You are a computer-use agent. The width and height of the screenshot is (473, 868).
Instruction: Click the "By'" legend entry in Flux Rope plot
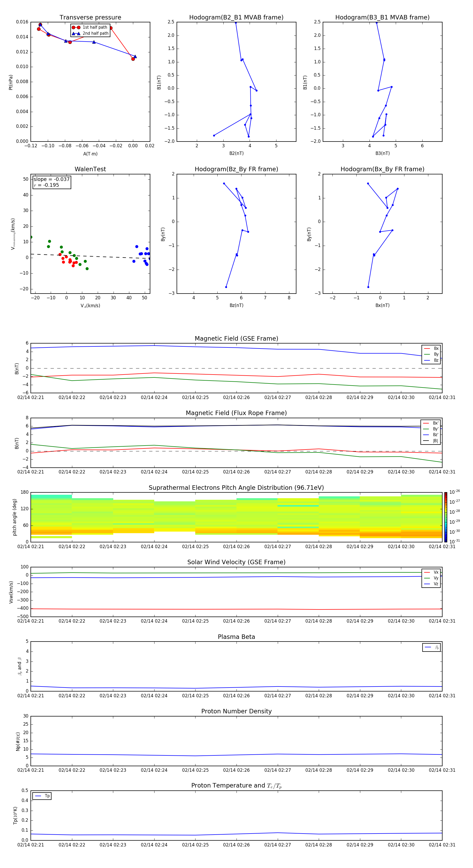(431, 429)
